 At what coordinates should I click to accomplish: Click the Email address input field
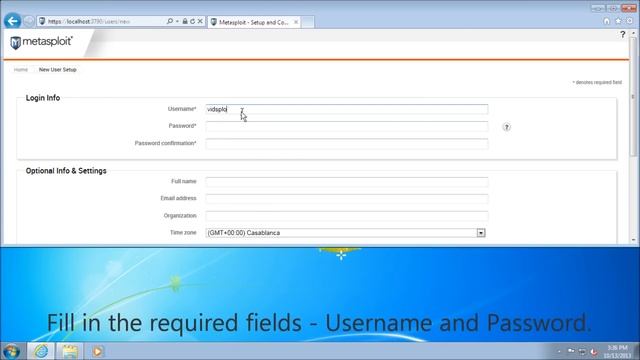click(x=347, y=199)
